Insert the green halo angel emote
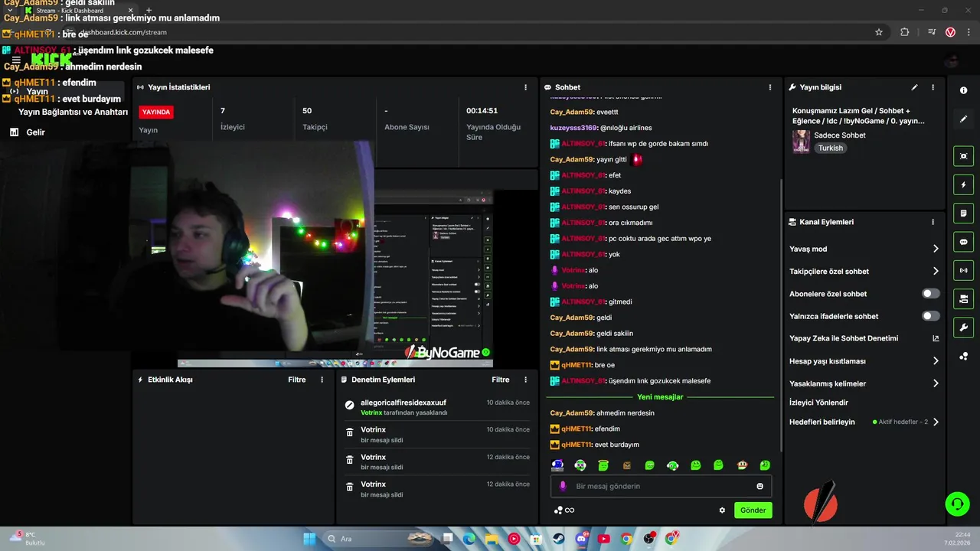The image size is (980, 551). tap(603, 465)
